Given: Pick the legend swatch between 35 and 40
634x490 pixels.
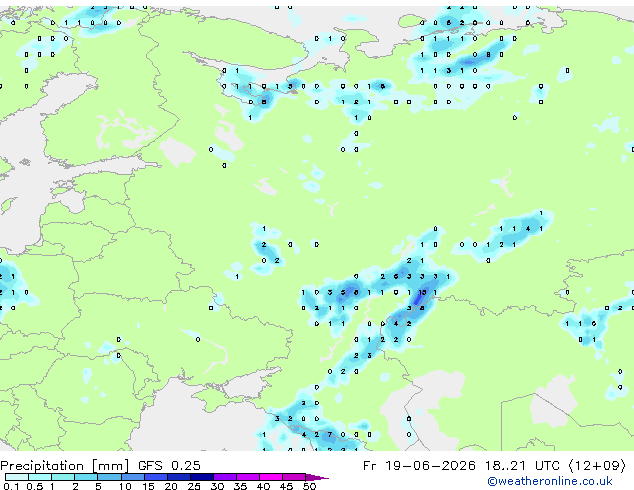Looking at the screenshot, I should (248, 477).
